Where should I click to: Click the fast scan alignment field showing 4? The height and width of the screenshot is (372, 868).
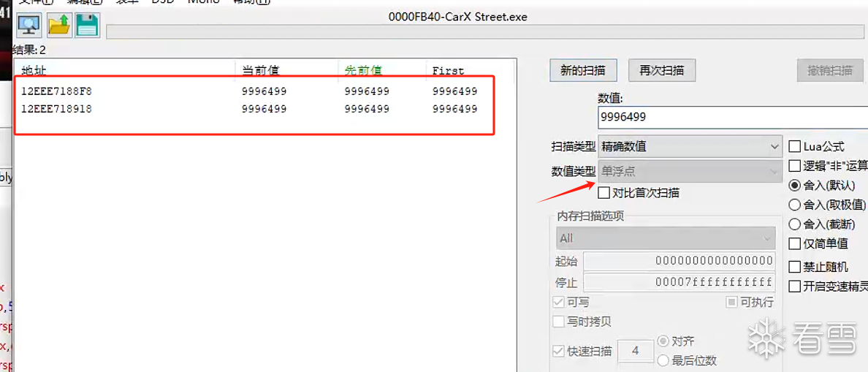click(636, 351)
